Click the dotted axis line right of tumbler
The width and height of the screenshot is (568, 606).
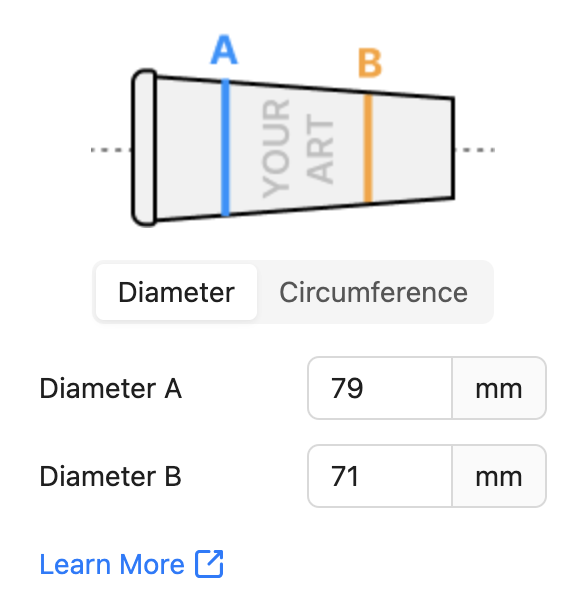[x=475, y=150]
